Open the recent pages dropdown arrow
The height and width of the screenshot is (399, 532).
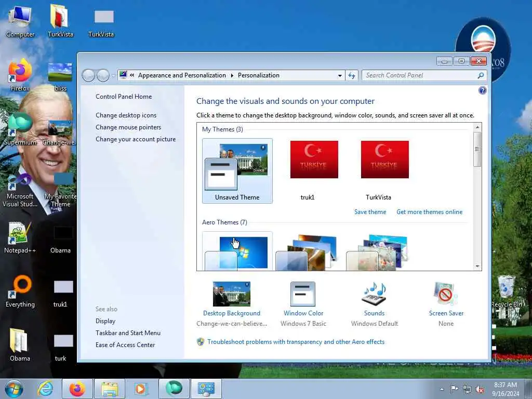[x=113, y=76]
